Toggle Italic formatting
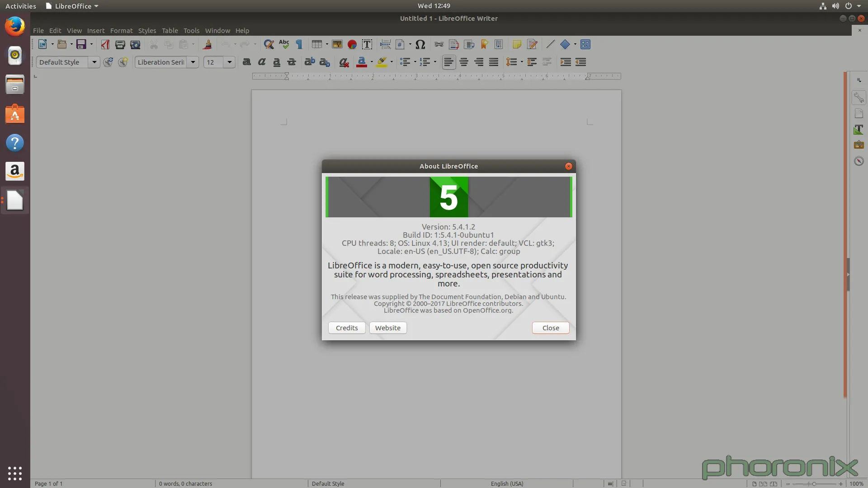This screenshot has height=488, width=868. (262, 62)
